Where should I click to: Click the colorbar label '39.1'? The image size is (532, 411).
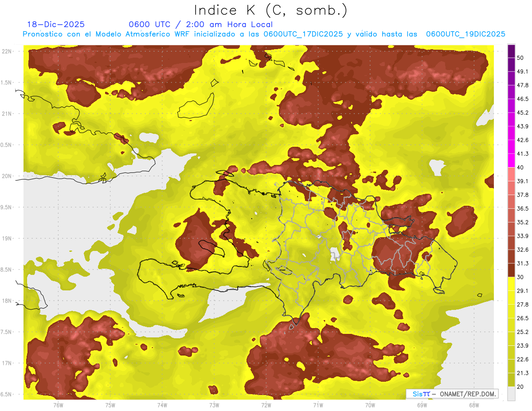(522, 181)
